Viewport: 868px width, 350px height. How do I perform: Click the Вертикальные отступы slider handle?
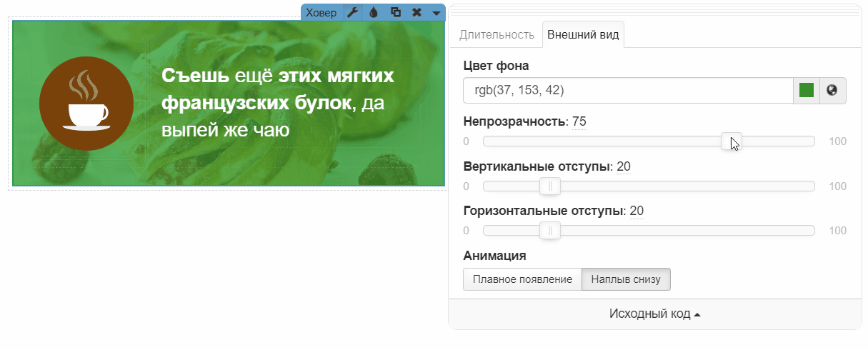coord(550,186)
